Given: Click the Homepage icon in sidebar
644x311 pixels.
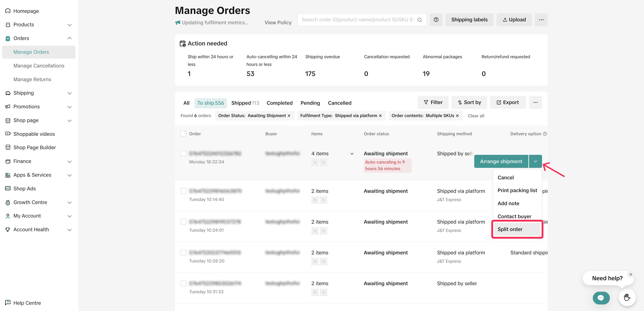Looking at the screenshot, I should (8, 11).
